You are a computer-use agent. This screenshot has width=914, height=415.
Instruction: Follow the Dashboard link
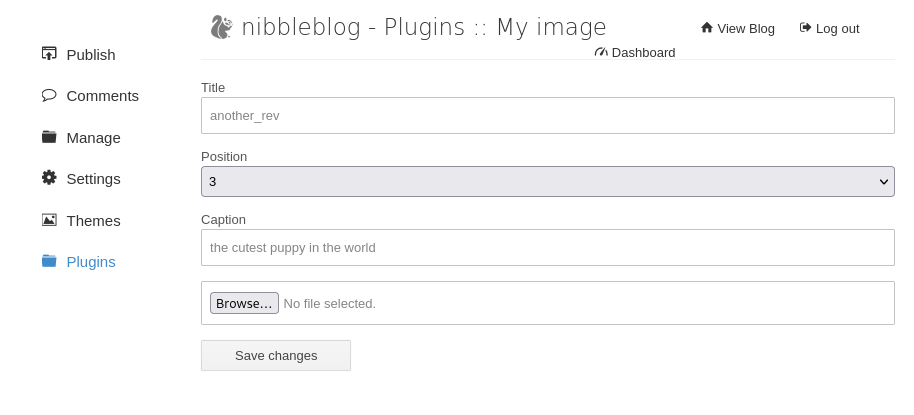(x=643, y=53)
